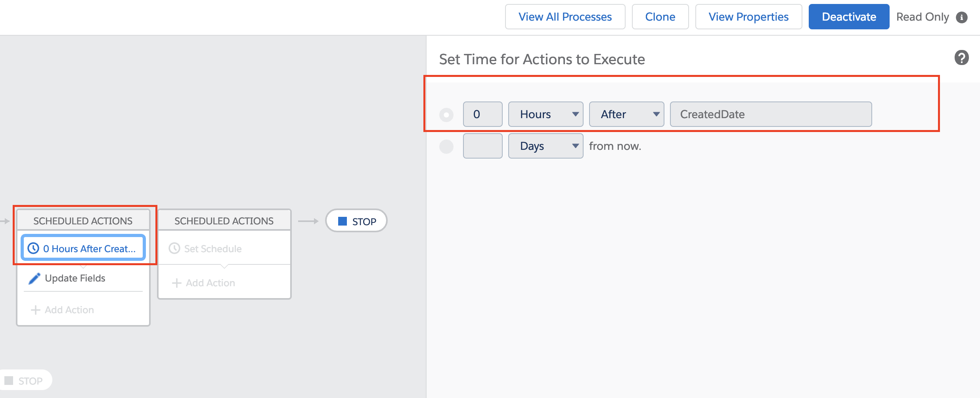Click the blue square STOP icon

point(343,221)
